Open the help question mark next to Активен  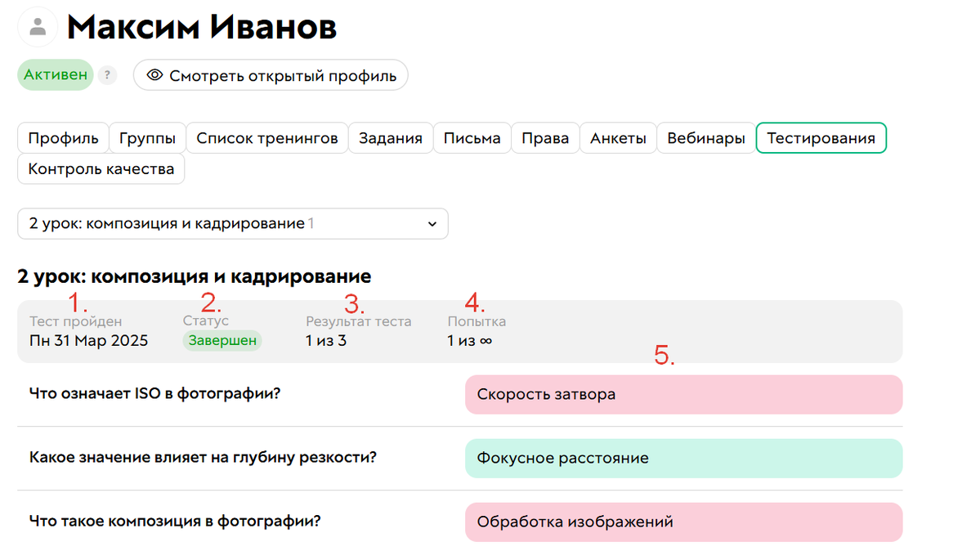(x=107, y=74)
